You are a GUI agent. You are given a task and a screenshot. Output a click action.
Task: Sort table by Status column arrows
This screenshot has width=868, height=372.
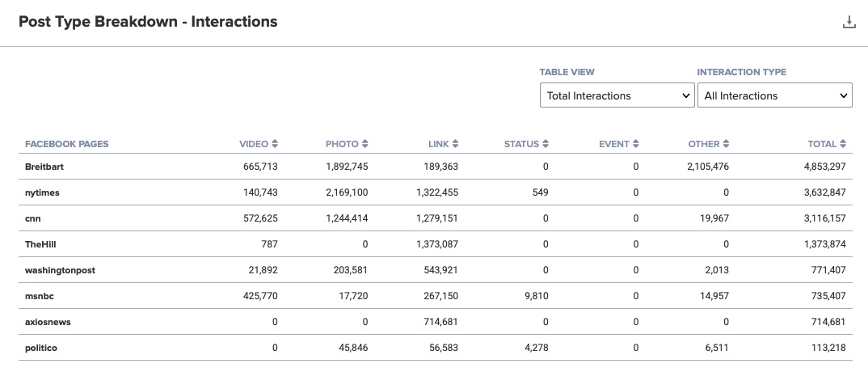pyautogui.click(x=546, y=144)
